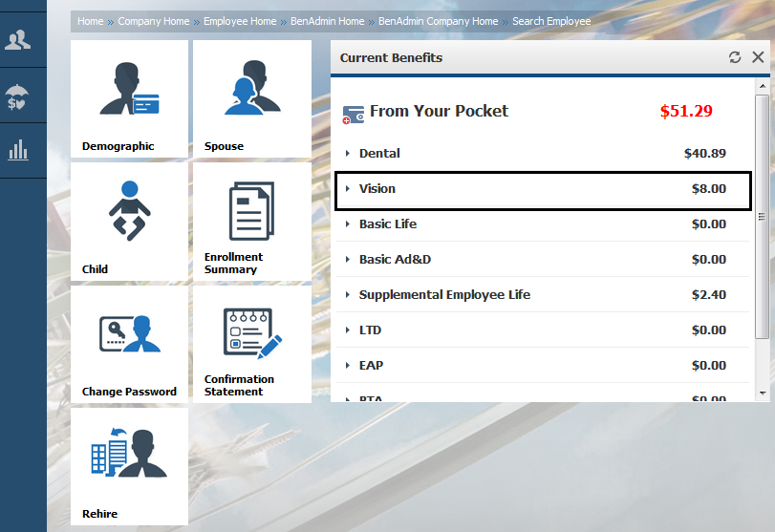Refresh the Current Benefits panel

(735, 57)
